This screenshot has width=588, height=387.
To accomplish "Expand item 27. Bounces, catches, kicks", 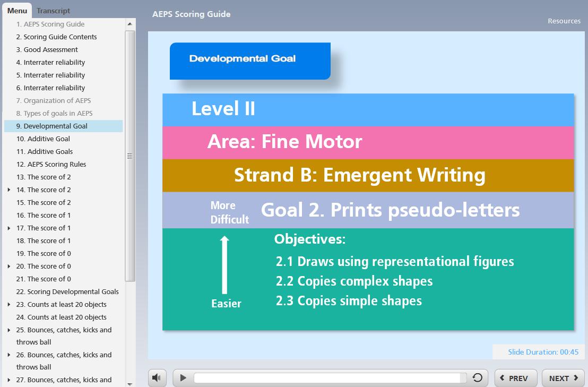I will (x=9, y=380).
